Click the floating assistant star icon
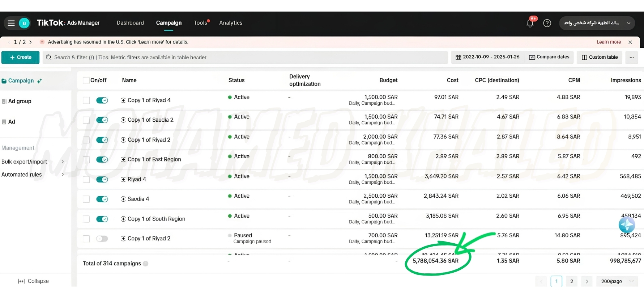 627,225
